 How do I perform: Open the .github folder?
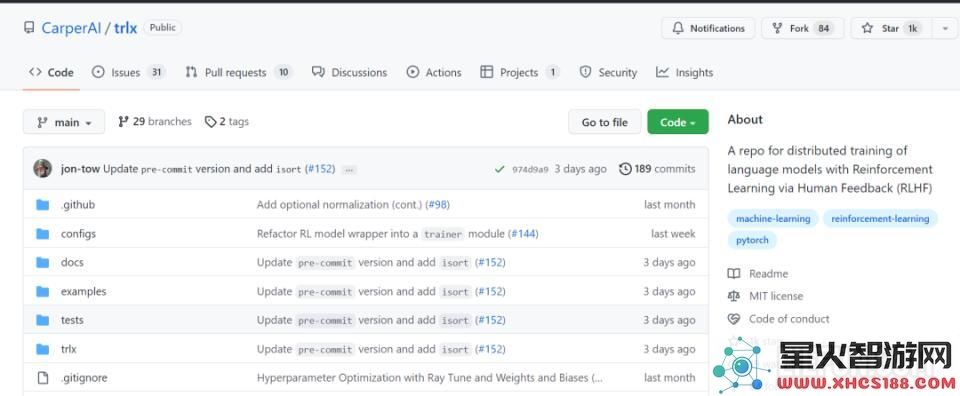tap(78, 204)
